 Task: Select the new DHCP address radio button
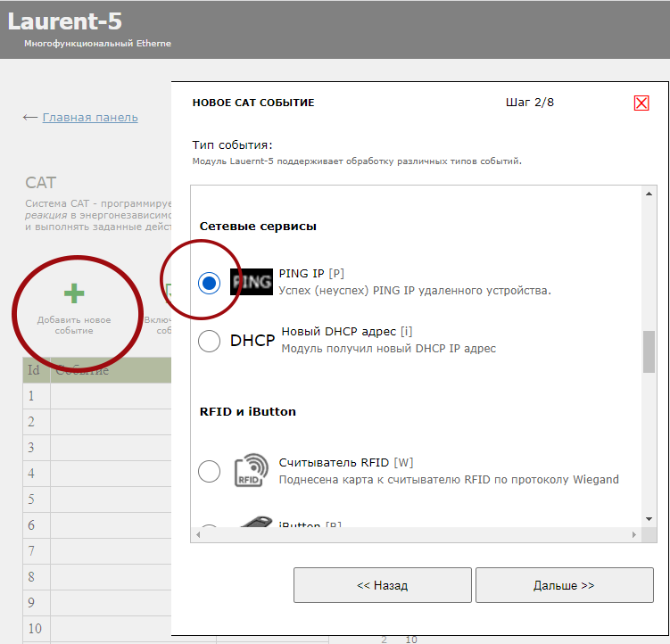(x=209, y=341)
